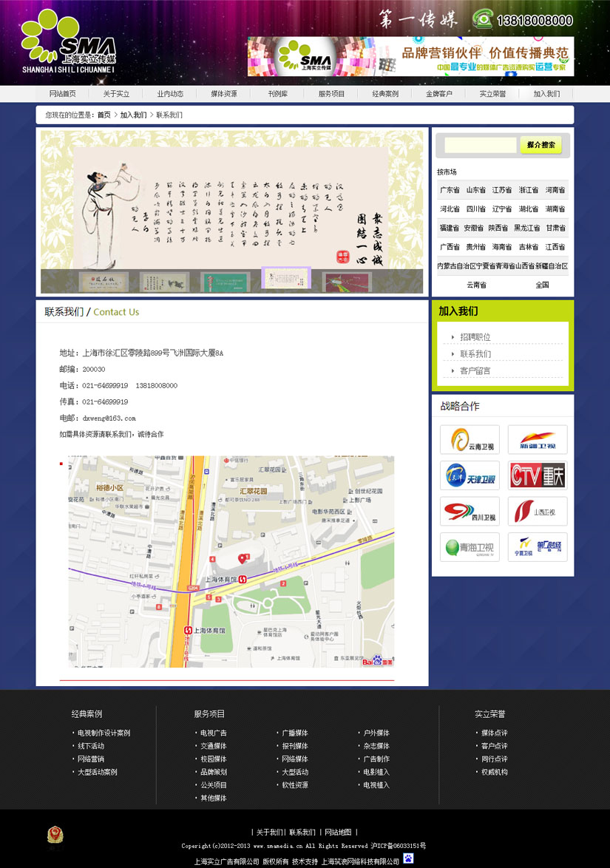
Task: Focus the media search input field
Action: pyautogui.click(x=481, y=145)
